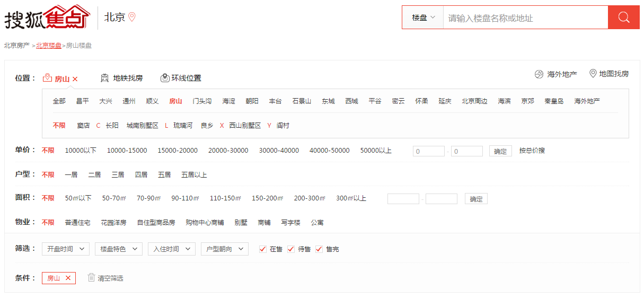Select 别墅 property type
This screenshot has width=644, height=298.
click(x=241, y=223)
